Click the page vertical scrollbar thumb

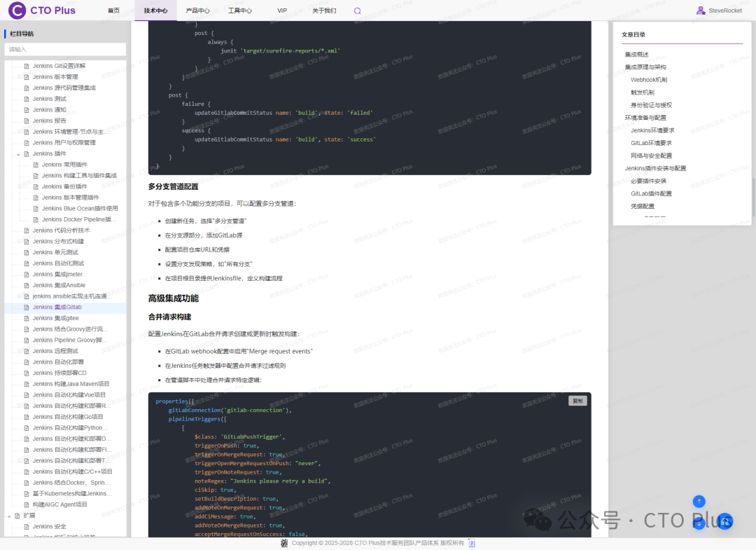click(754, 198)
